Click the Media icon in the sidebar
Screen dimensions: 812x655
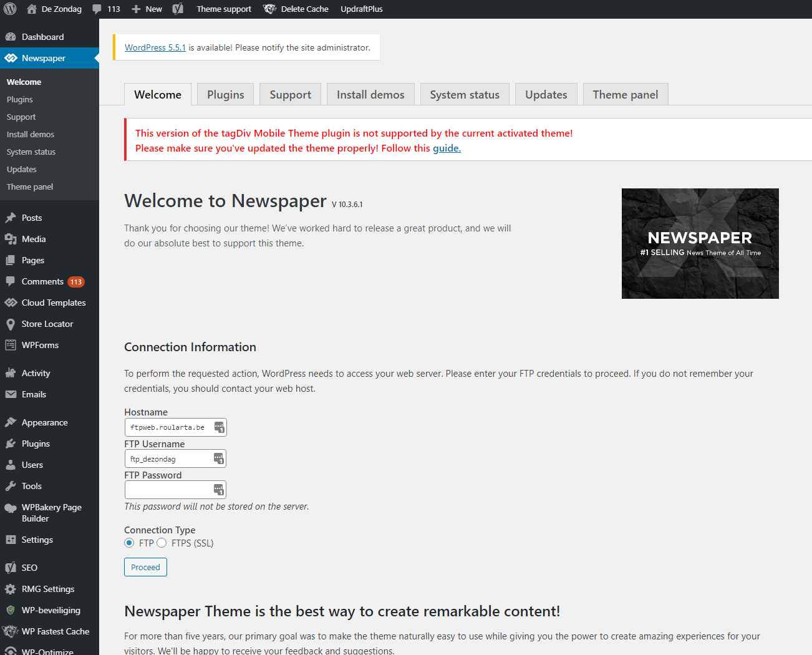coord(11,239)
